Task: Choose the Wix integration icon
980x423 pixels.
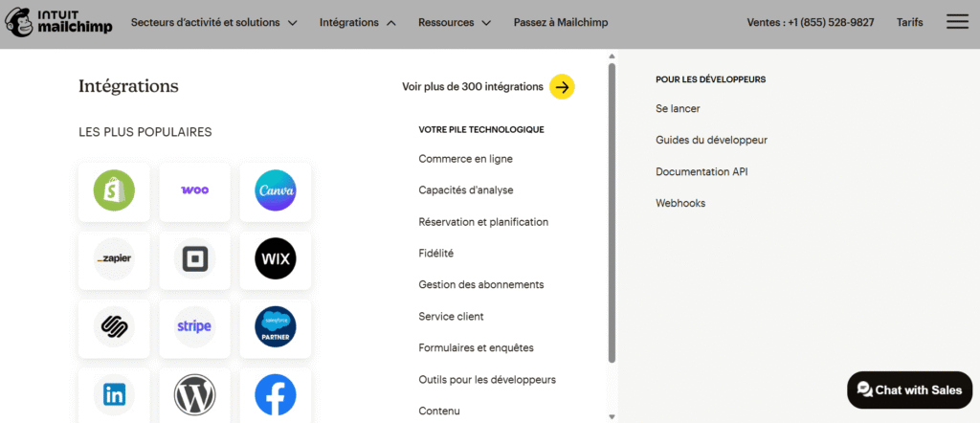Action: click(x=276, y=258)
